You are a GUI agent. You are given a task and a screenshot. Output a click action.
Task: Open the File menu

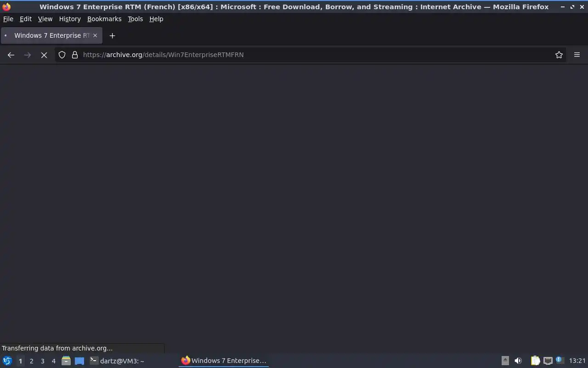(8, 19)
